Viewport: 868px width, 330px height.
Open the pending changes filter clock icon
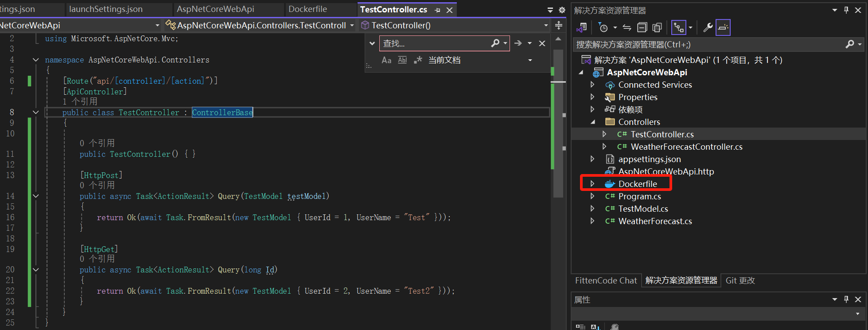(x=603, y=27)
